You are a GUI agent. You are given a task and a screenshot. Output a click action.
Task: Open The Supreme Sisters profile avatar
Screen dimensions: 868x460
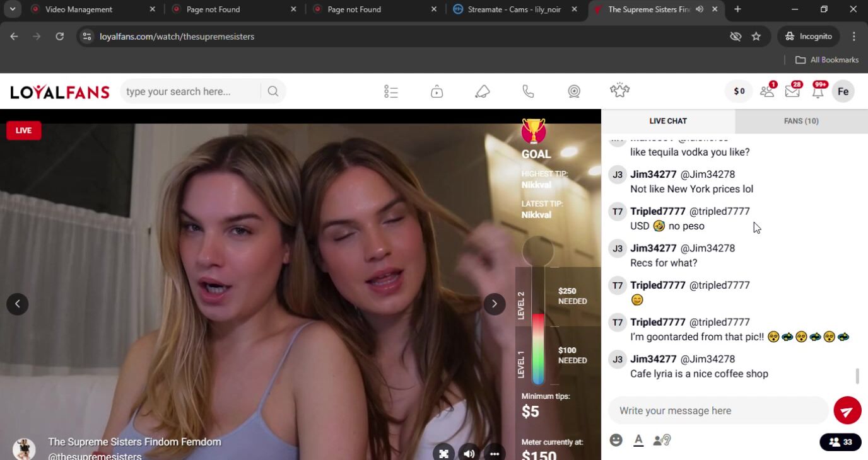tap(25, 449)
